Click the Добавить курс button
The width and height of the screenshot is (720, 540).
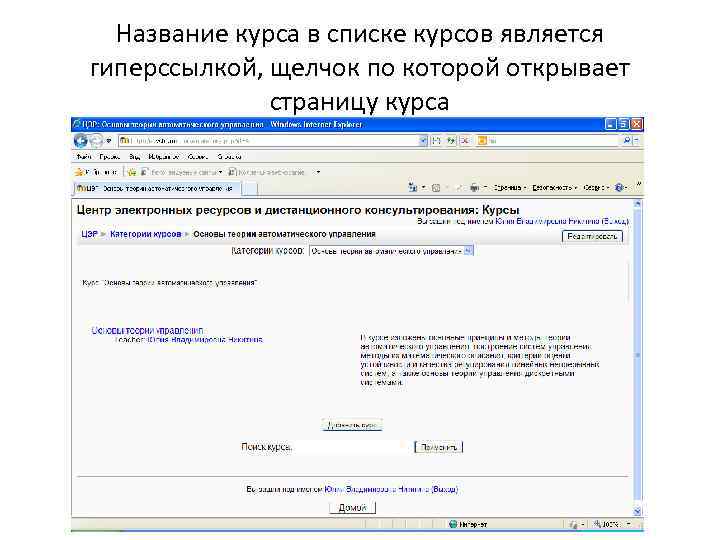pos(352,425)
